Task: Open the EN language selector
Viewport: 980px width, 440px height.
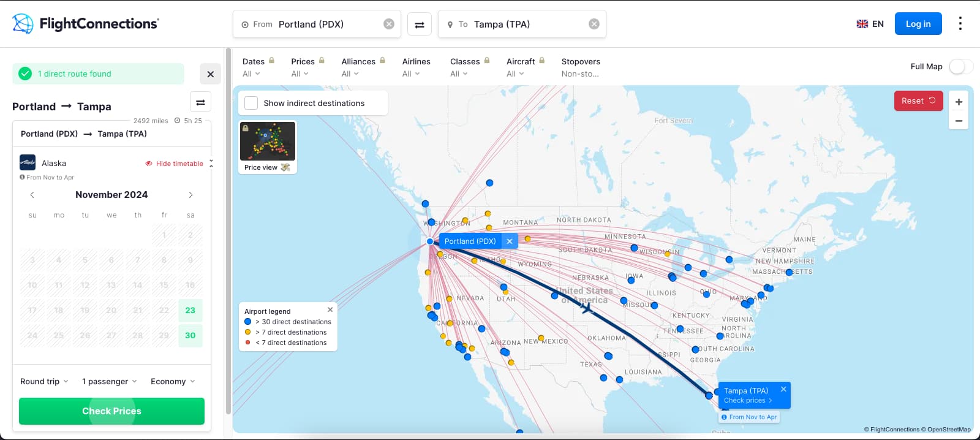Action: coord(870,24)
